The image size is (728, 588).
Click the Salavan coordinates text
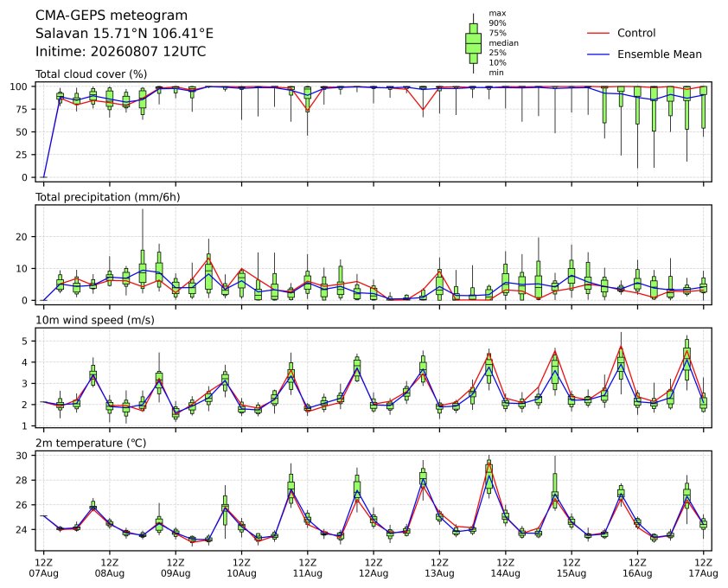[x=125, y=34]
